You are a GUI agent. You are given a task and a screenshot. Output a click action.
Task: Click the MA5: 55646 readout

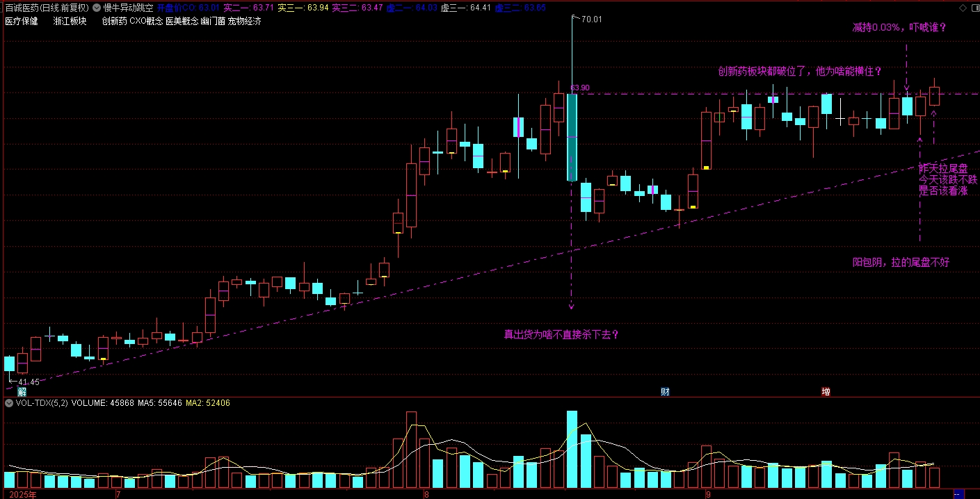pyautogui.click(x=160, y=403)
